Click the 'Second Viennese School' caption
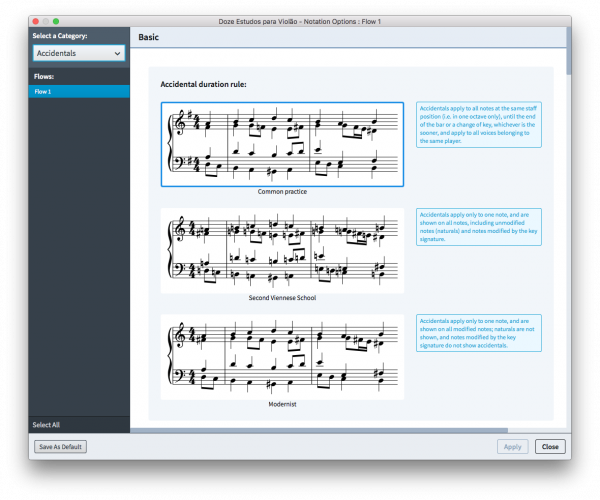Image resolution: width=600 pixels, height=500 pixels. (282, 298)
